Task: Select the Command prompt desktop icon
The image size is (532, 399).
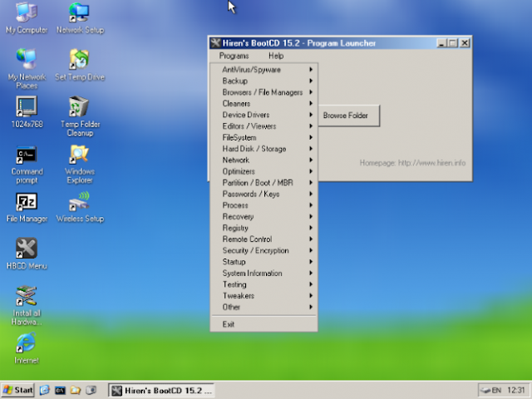Action: tap(27, 165)
